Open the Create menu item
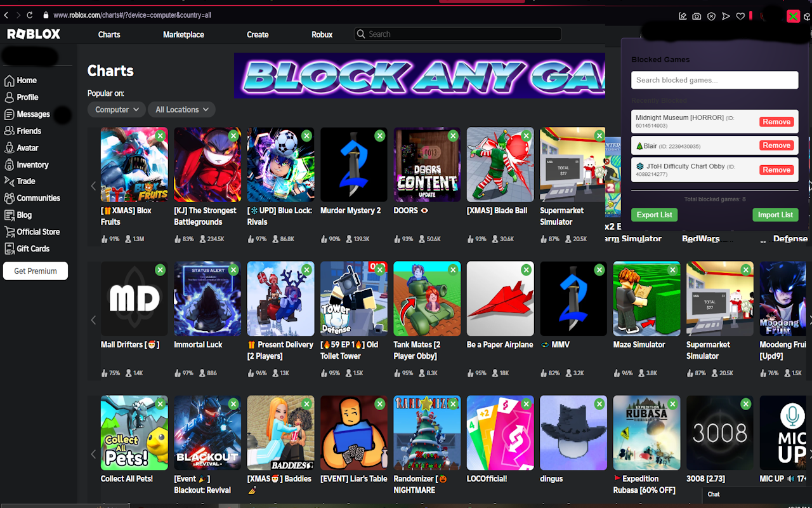 click(x=258, y=34)
